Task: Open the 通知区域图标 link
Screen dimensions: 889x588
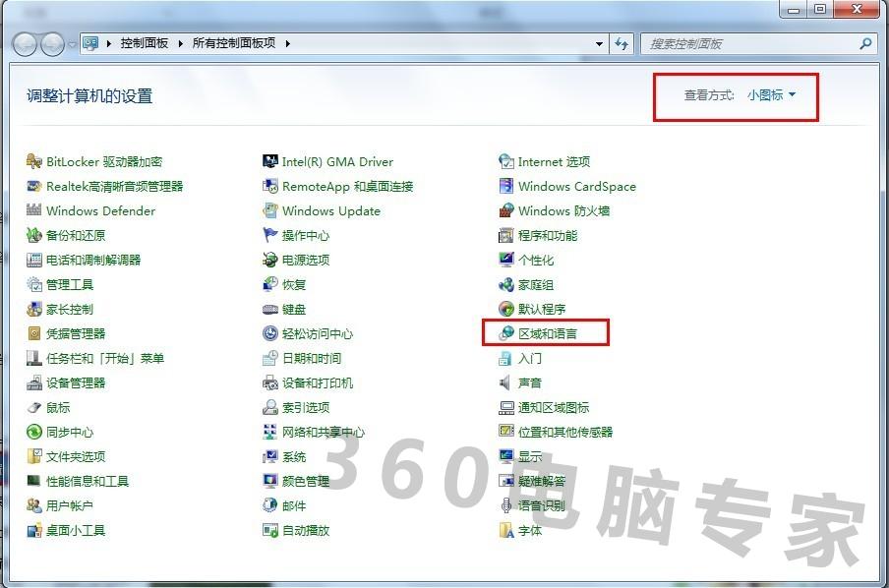Action: click(554, 408)
